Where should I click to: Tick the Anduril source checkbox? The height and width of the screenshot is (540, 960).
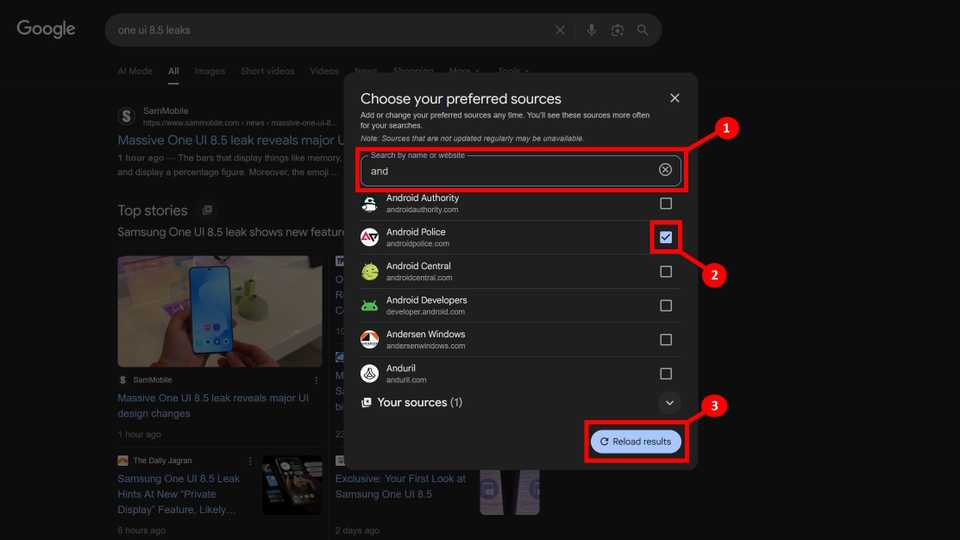[x=666, y=373]
